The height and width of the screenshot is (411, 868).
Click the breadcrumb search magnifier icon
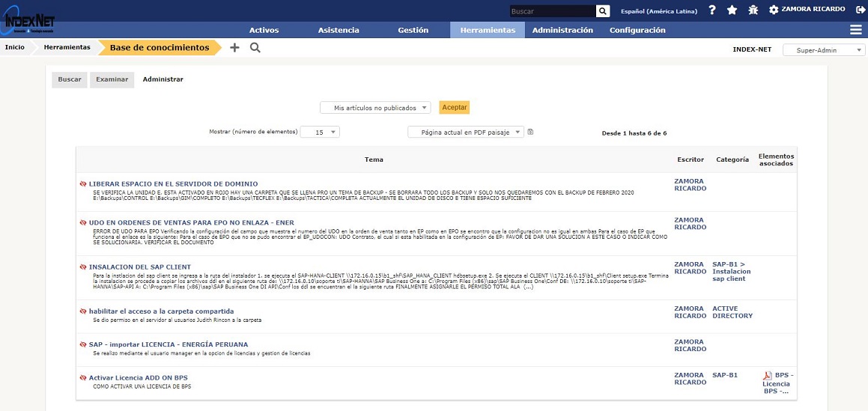point(255,47)
